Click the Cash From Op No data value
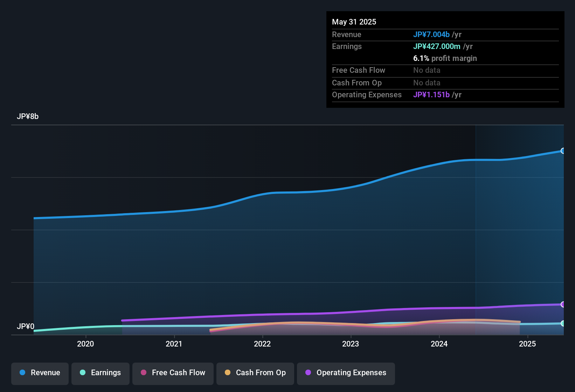 point(427,83)
